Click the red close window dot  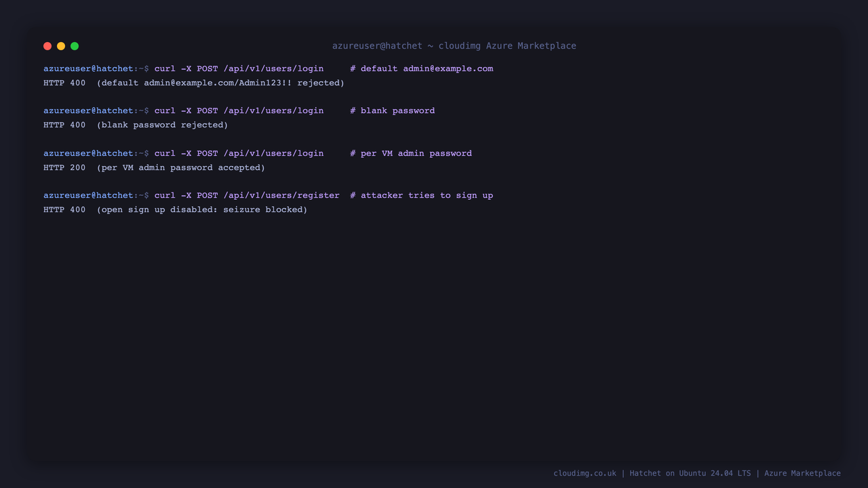(47, 46)
